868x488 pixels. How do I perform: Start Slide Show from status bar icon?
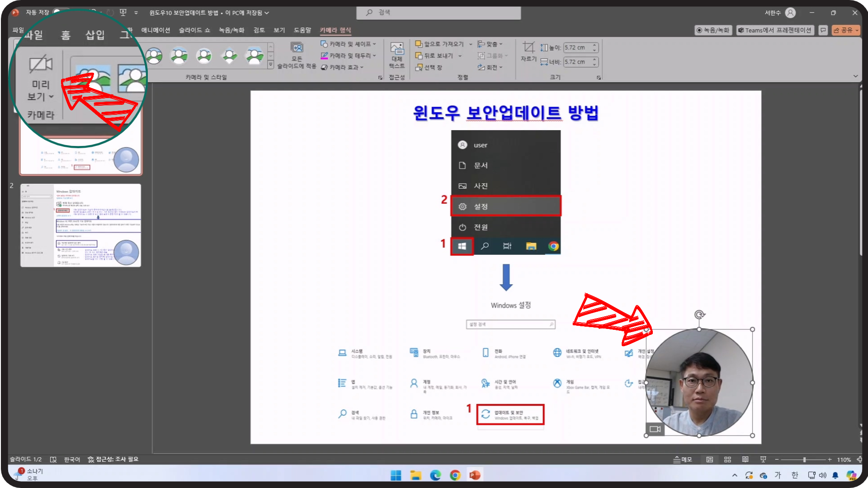(x=763, y=460)
